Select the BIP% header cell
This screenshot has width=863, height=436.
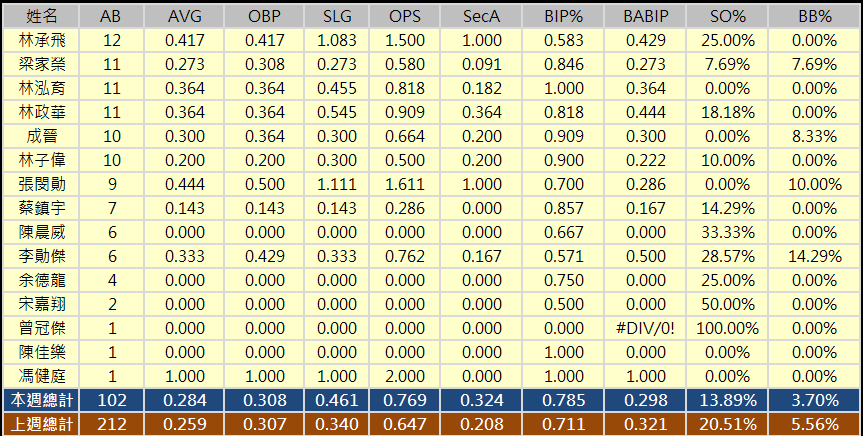pos(564,17)
